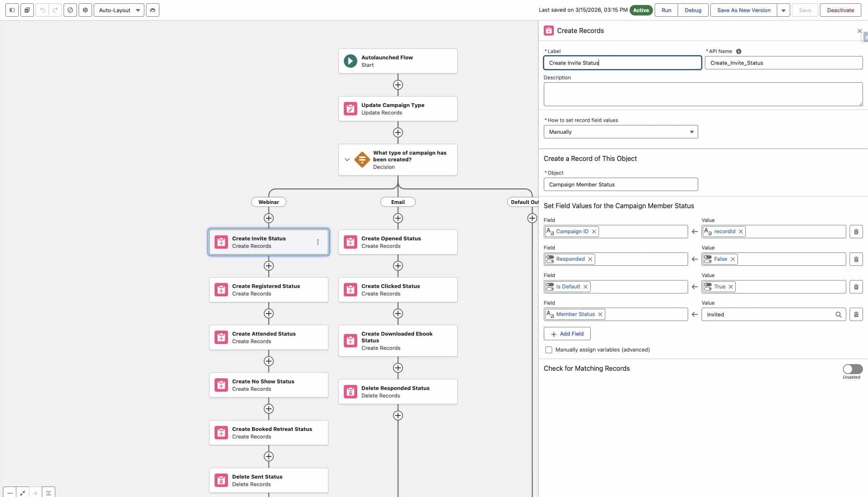The width and height of the screenshot is (868, 497).
Task: Open flow settings gear icon
Action: coord(85,10)
